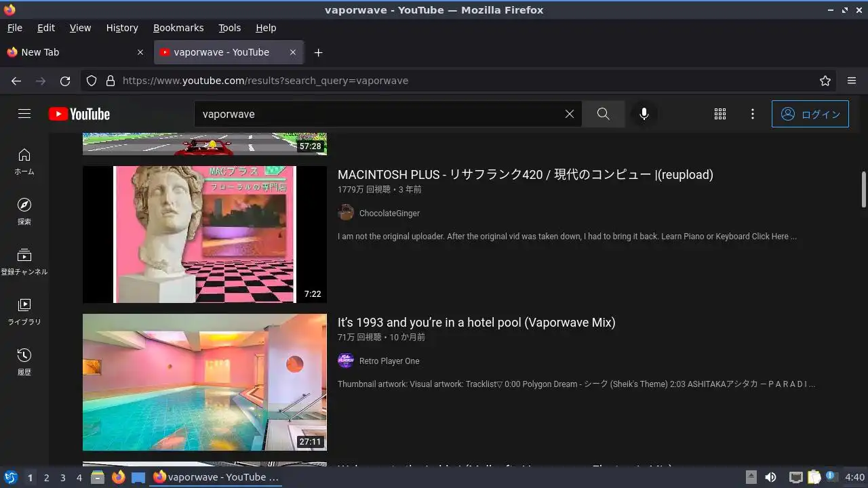Open the ChocolateGinger channel avatar

point(346,213)
